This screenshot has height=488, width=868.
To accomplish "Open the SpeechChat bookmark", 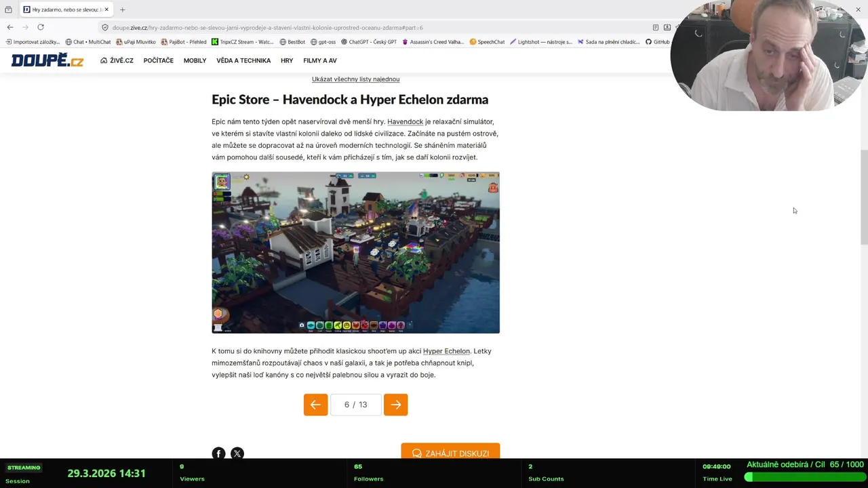I will (487, 42).
